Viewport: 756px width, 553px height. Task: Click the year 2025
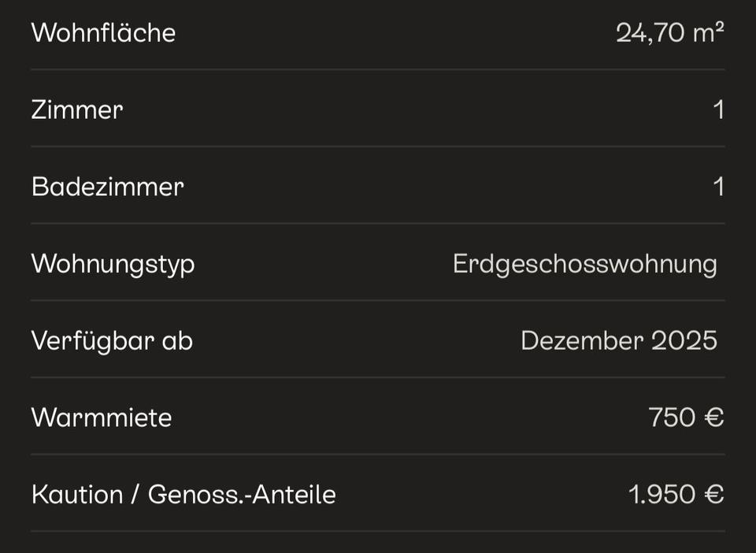pyautogui.click(x=684, y=340)
